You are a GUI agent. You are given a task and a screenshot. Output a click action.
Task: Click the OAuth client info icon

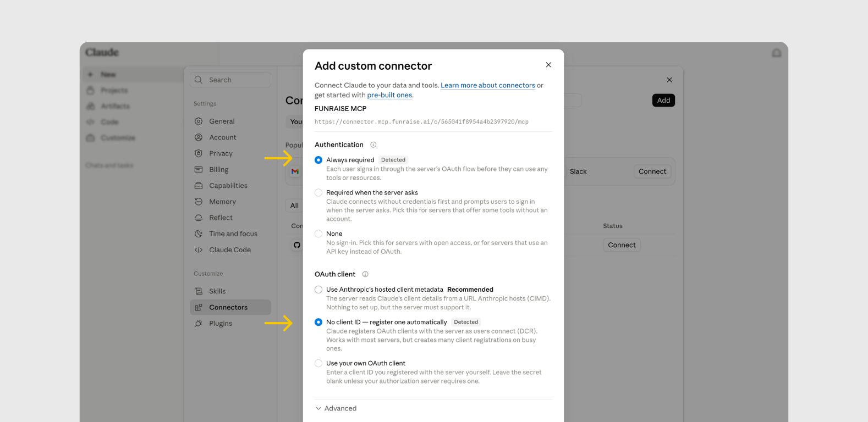coord(365,274)
